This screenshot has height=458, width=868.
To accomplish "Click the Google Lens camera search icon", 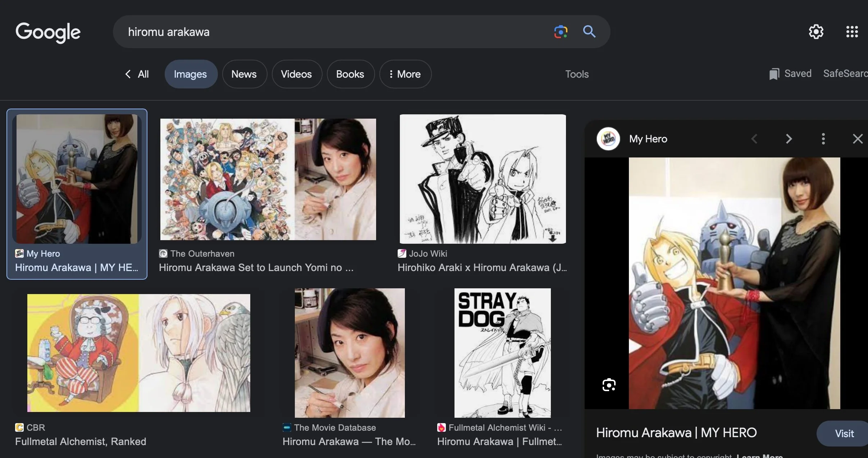I will tap(560, 32).
